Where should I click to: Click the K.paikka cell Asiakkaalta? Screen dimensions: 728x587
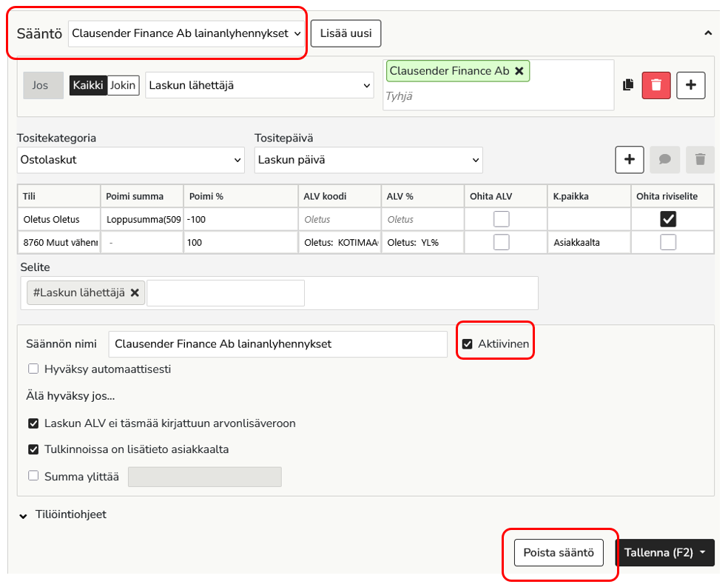pyautogui.click(x=589, y=242)
